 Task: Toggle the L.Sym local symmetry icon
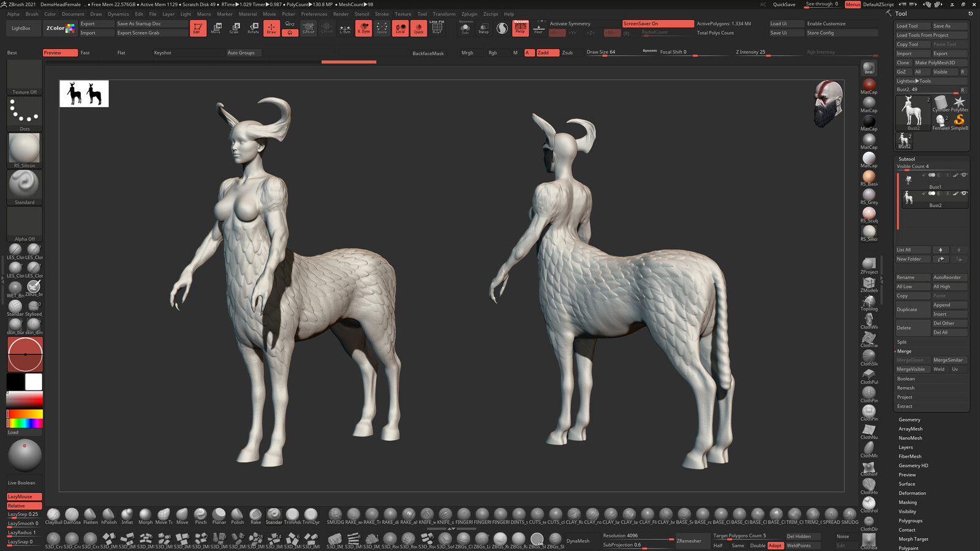coord(345,28)
